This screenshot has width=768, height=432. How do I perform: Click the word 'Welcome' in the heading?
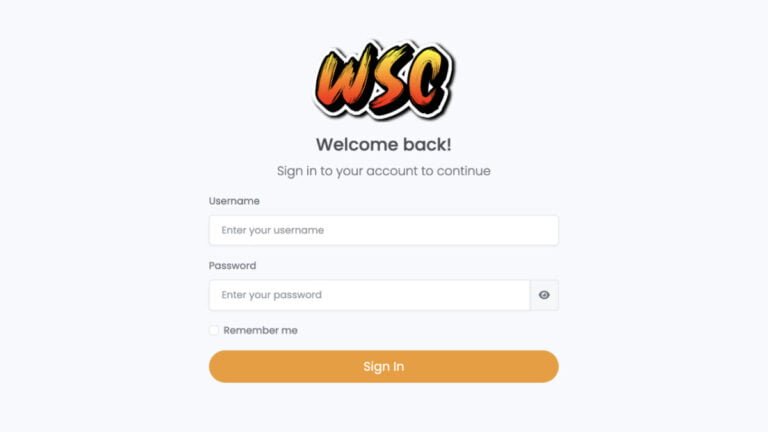(357, 144)
